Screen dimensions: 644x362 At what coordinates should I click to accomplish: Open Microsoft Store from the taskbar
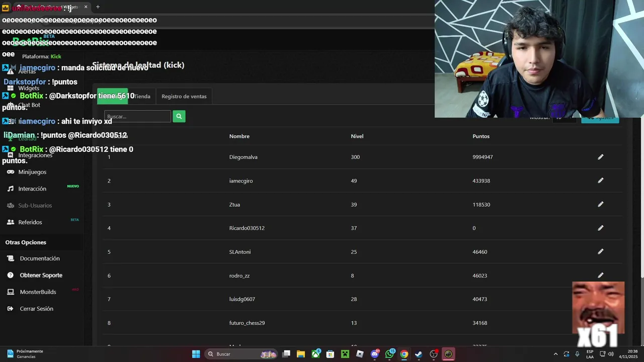(330, 354)
